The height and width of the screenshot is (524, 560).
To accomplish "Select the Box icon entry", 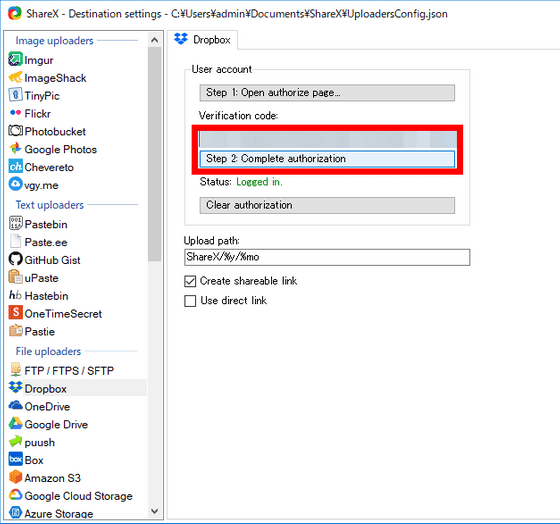I will (x=15, y=459).
